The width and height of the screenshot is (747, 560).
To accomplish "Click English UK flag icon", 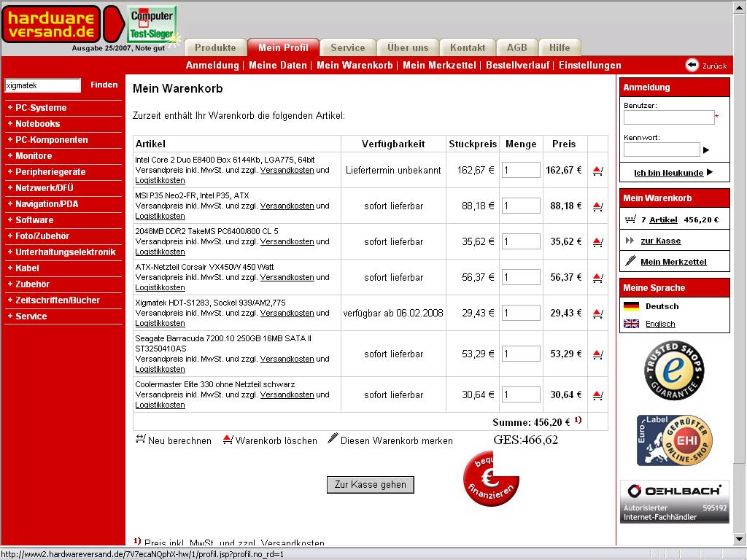I will click(x=631, y=324).
